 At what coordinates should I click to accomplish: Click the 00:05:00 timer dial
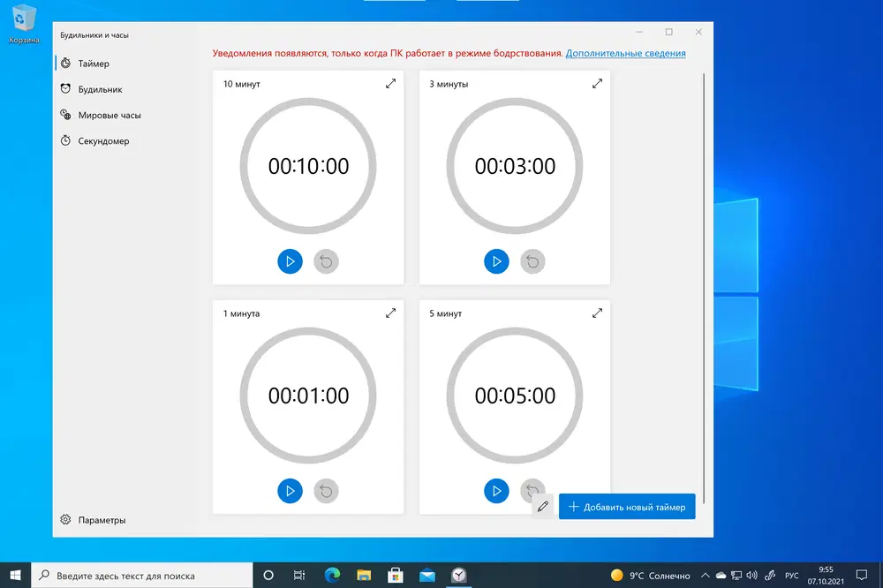[515, 396]
